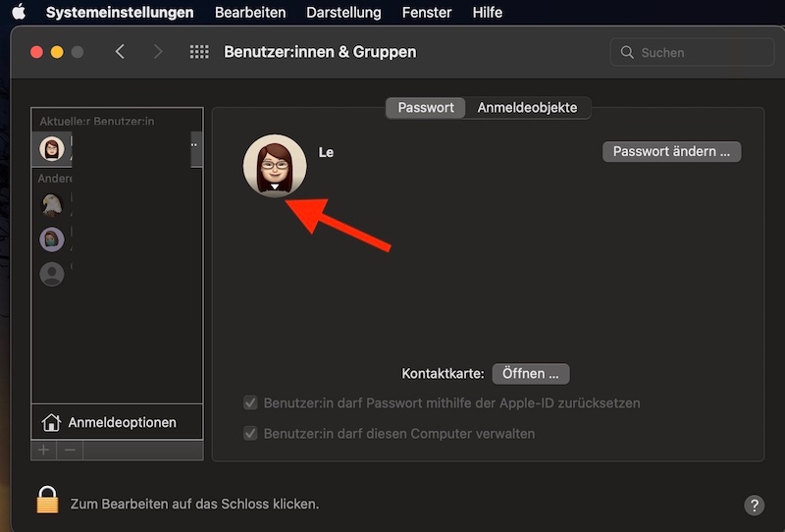Open the Systemeinstellungen menu
The image size is (785, 532).
120,13
